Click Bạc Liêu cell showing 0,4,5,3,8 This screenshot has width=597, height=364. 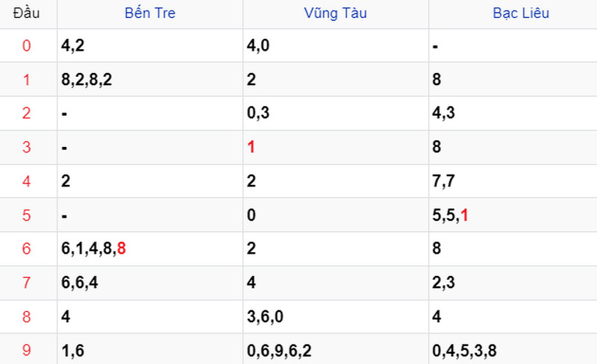pos(513,350)
